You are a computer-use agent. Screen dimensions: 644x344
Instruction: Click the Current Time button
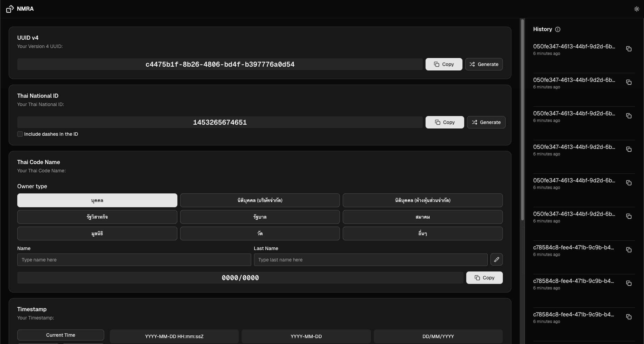point(60,335)
